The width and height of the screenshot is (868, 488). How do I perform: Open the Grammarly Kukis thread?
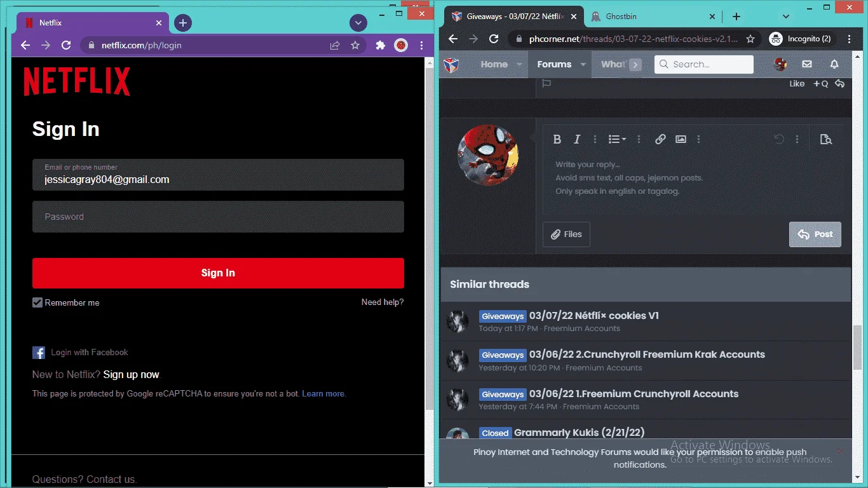(x=579, y=432)
